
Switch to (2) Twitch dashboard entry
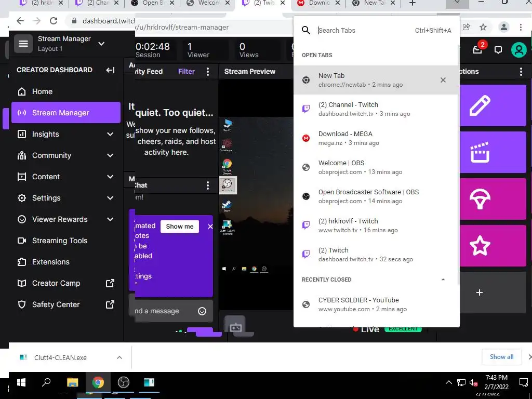[x=376, y=255]
